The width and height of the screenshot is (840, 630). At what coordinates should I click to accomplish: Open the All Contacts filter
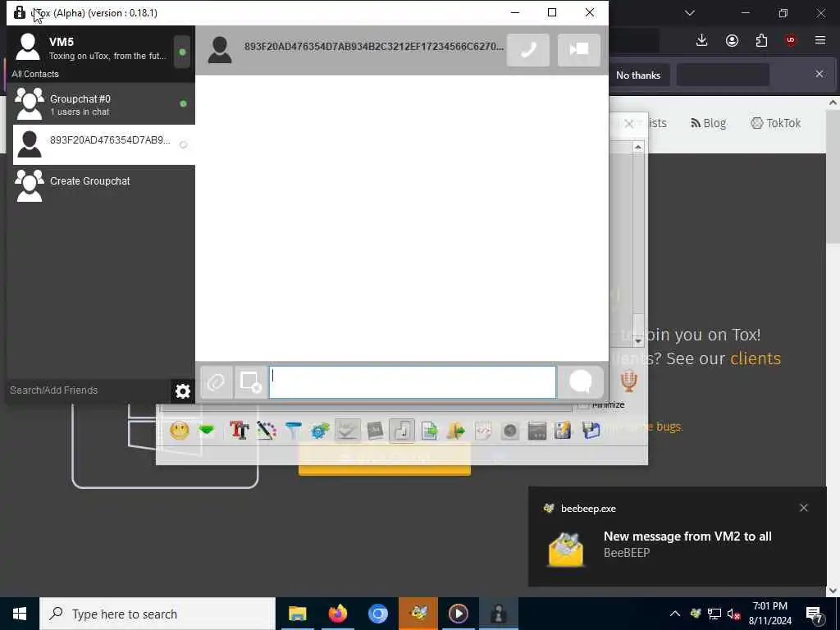pyautogui.click(x=35, y=74)
